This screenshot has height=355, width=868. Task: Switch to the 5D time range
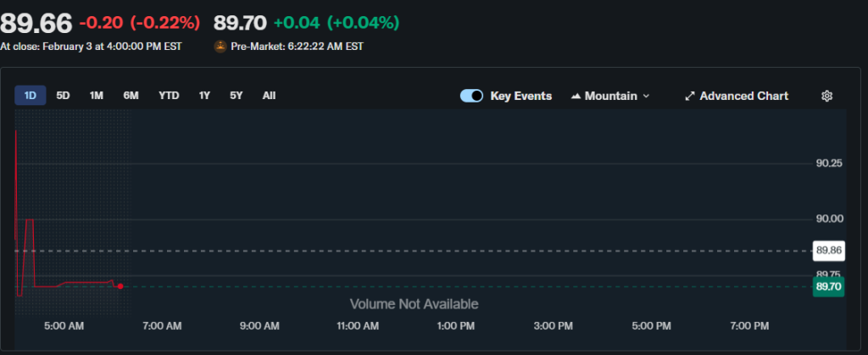click(x=63, y=96)
